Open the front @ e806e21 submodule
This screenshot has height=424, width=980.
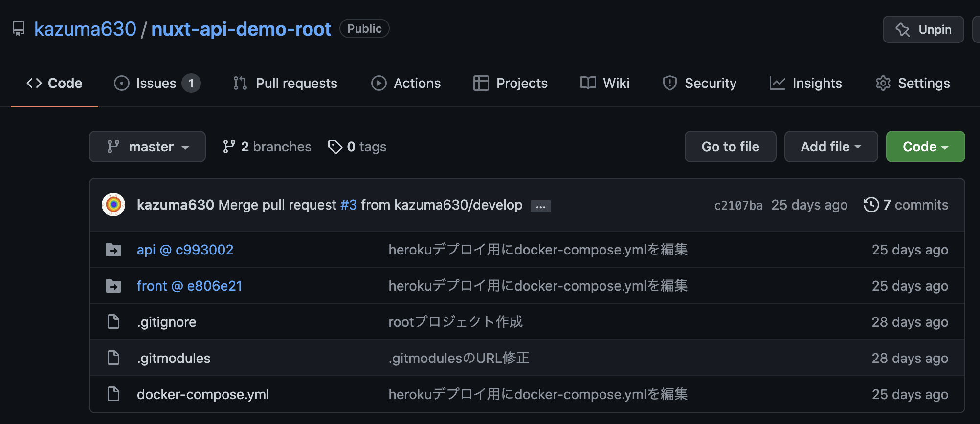[190, 286]
